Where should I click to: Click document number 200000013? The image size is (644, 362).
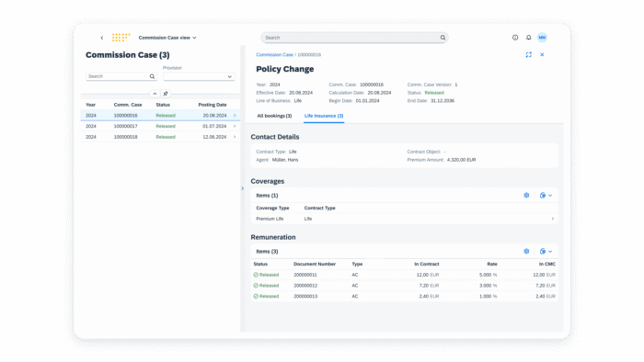pos(305,297)
